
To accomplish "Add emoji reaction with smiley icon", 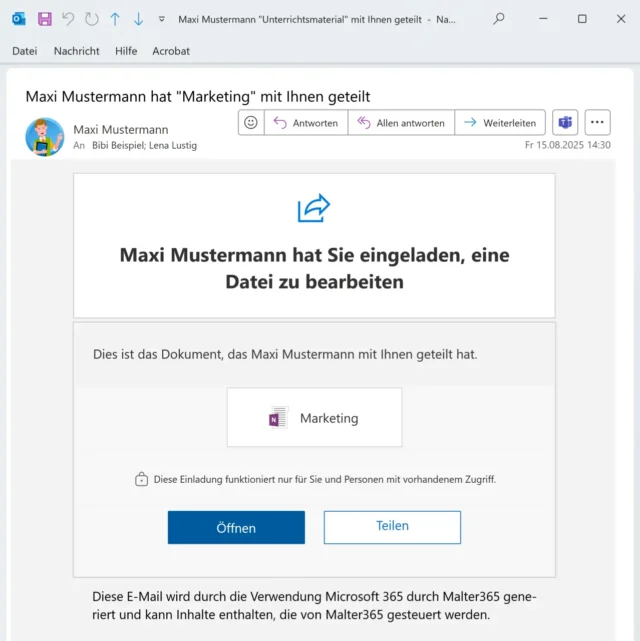I will (x=251, y=123).
